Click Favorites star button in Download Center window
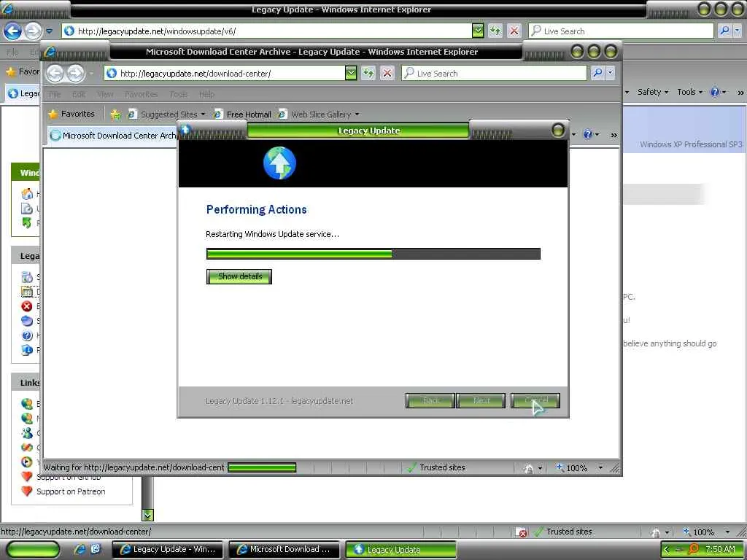 (72, 114)
